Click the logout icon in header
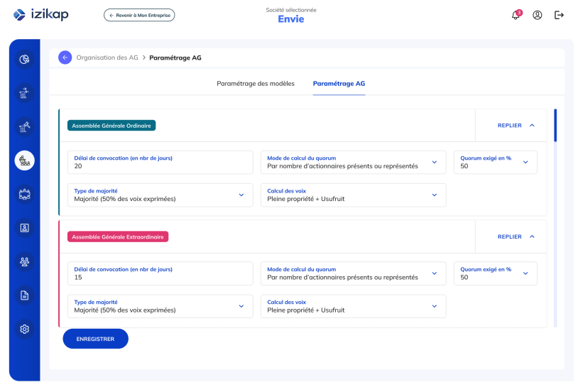The image size is (583, 392). (x=559, y=15)
